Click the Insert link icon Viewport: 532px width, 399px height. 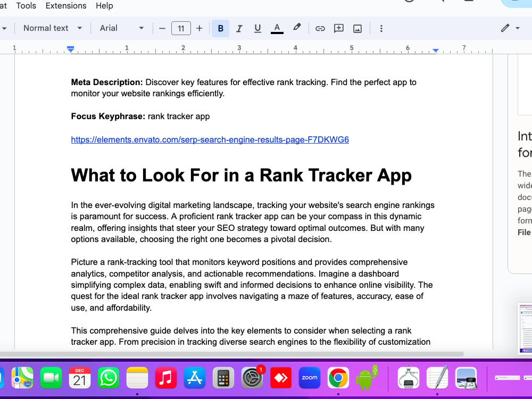click(320, 29)
